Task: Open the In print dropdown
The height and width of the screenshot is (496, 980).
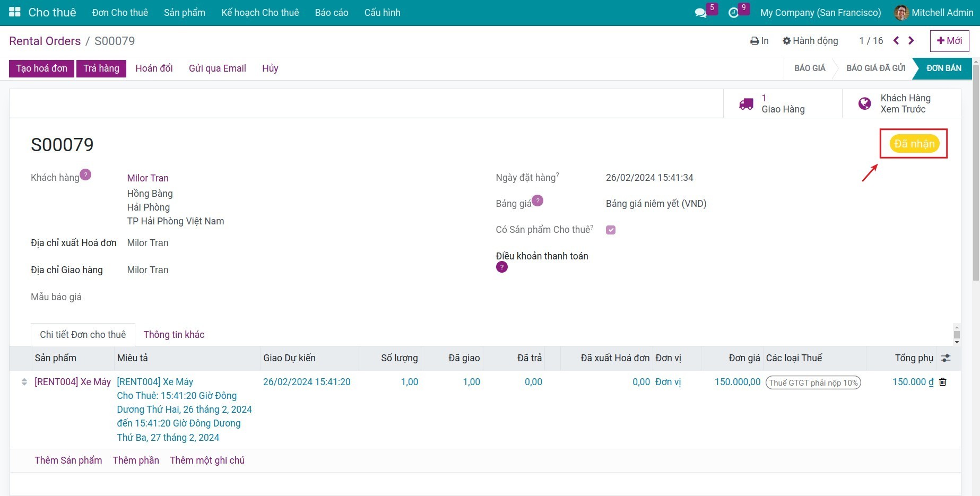Action: click(759, 41)
